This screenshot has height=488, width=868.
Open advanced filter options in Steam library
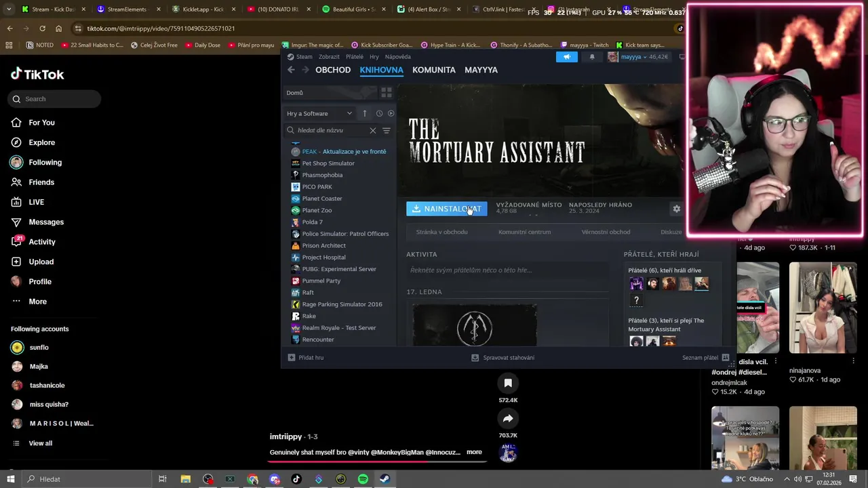387,130
